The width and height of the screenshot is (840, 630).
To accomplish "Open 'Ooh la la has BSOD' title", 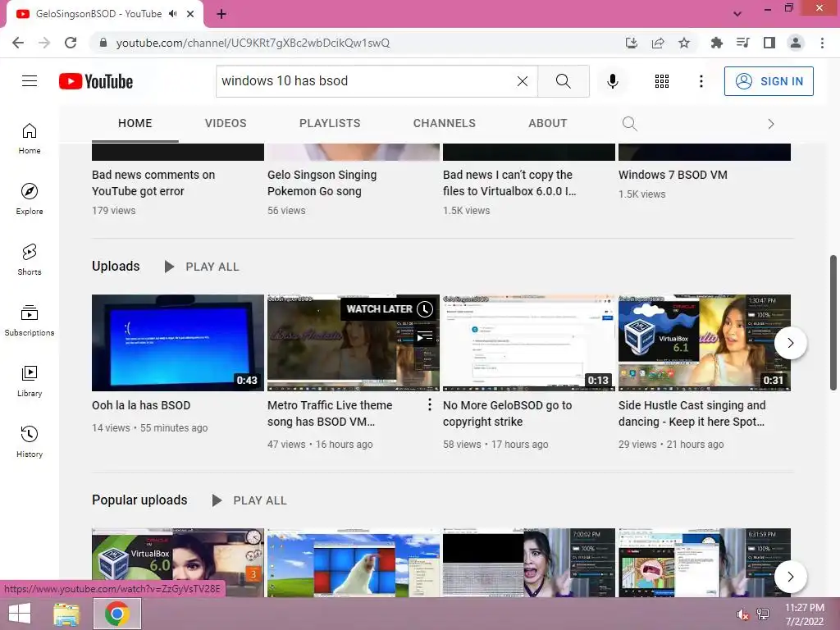I will pyautogui.click(x=141, y=405).
